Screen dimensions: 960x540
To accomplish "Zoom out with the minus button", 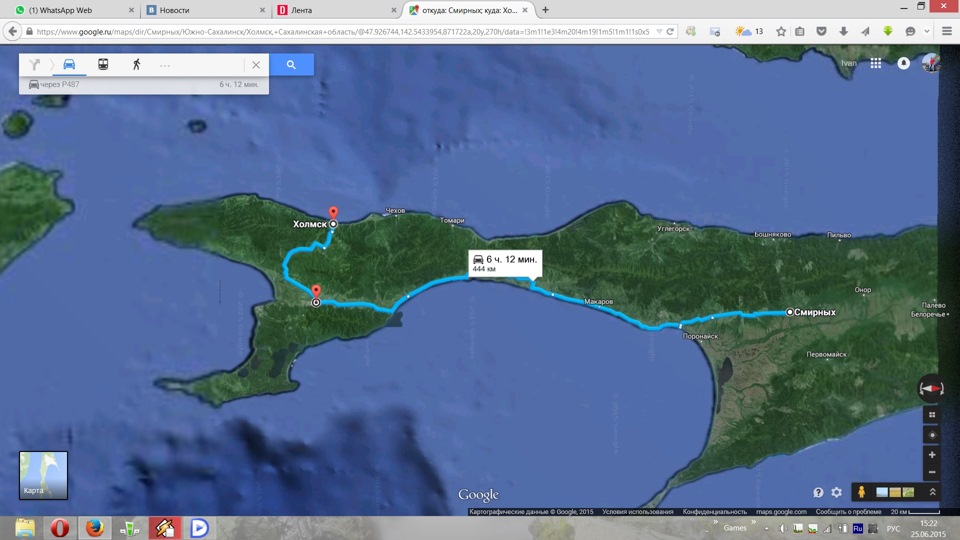I will pos(932,472).
